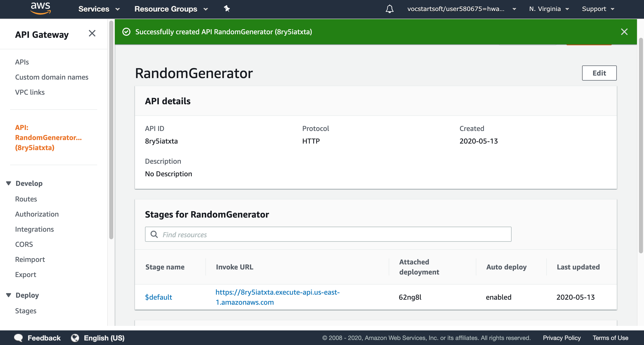Click the Attached deployment column header
Viewport: 644px width, 345px height.
(x=419, y=267)
